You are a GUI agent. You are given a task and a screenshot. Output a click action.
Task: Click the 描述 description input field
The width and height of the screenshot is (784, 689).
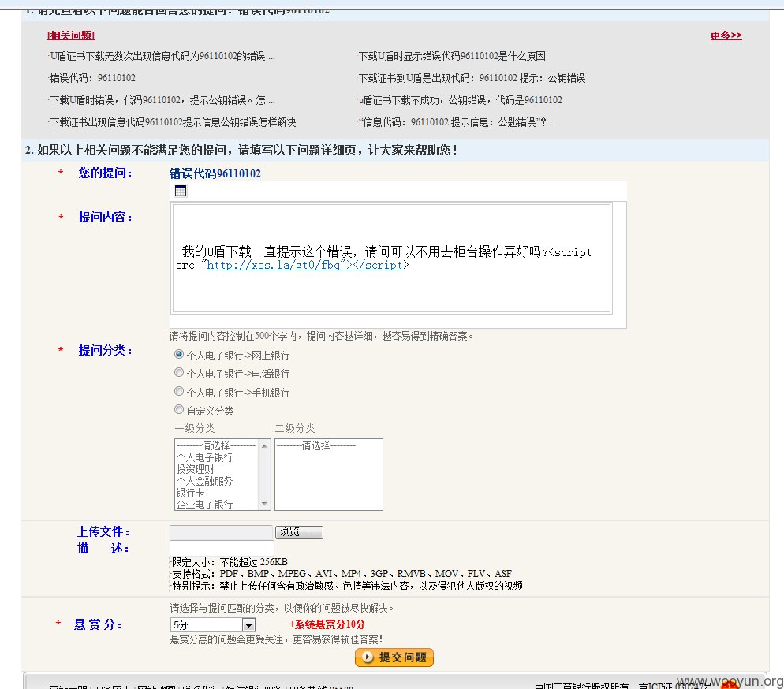tap(222, 548)
